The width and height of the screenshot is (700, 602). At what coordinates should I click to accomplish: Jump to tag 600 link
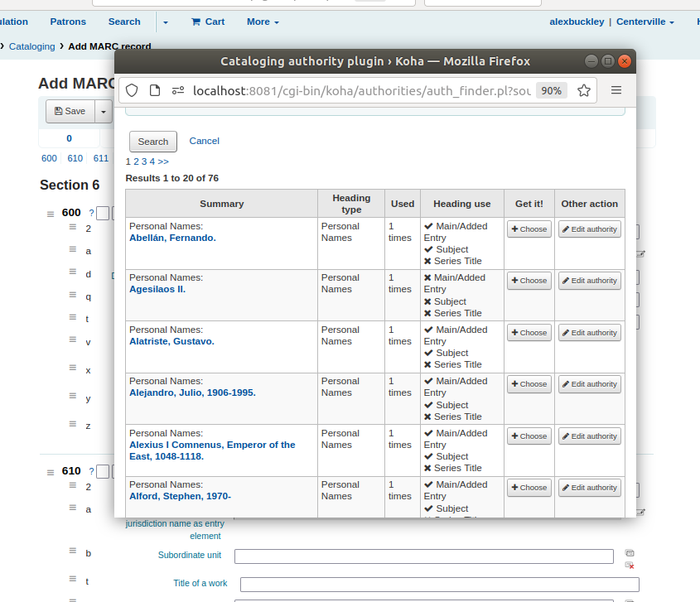[49, 158]
